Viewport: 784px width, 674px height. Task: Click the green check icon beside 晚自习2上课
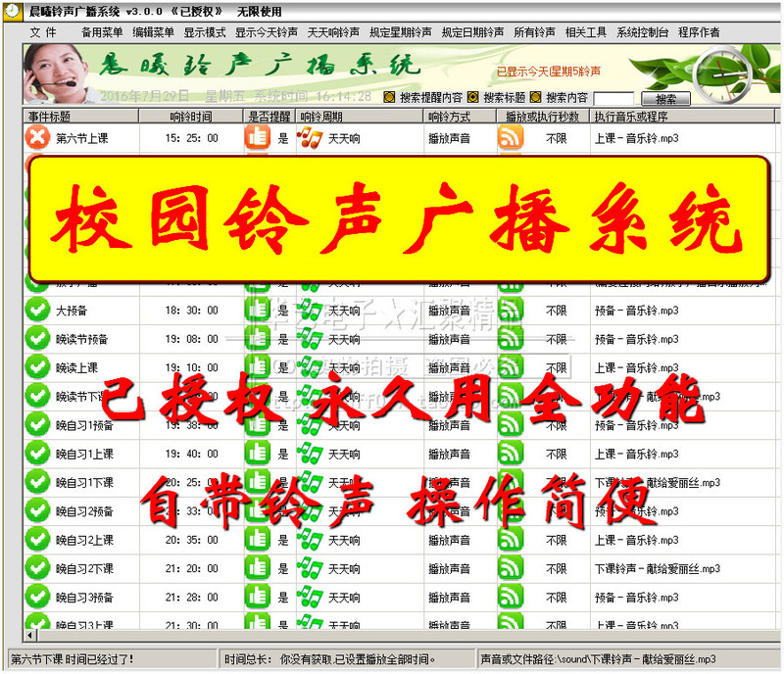(x=37, y=540)
